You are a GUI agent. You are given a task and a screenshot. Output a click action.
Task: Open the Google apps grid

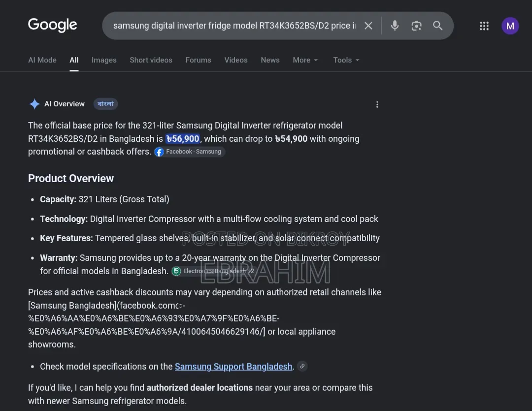tap(484, 26)
